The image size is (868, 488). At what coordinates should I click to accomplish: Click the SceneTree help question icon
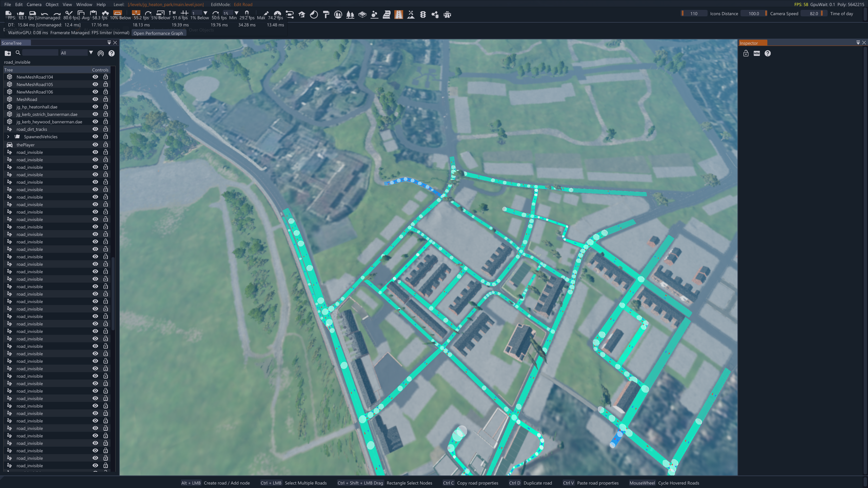111,53
